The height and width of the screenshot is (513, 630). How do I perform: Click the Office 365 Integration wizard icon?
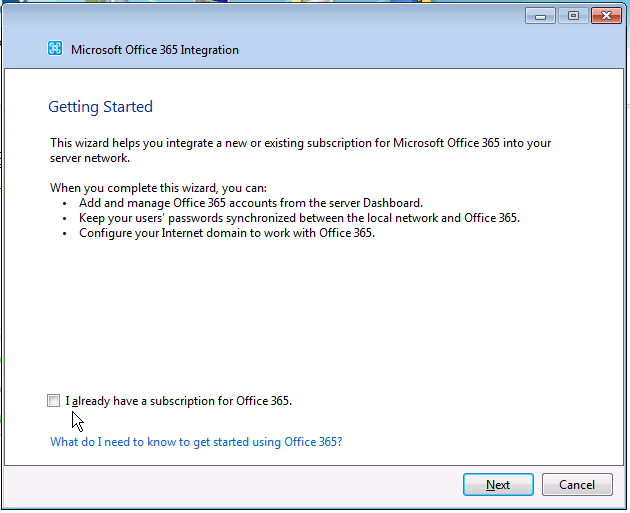coord(55,49)
